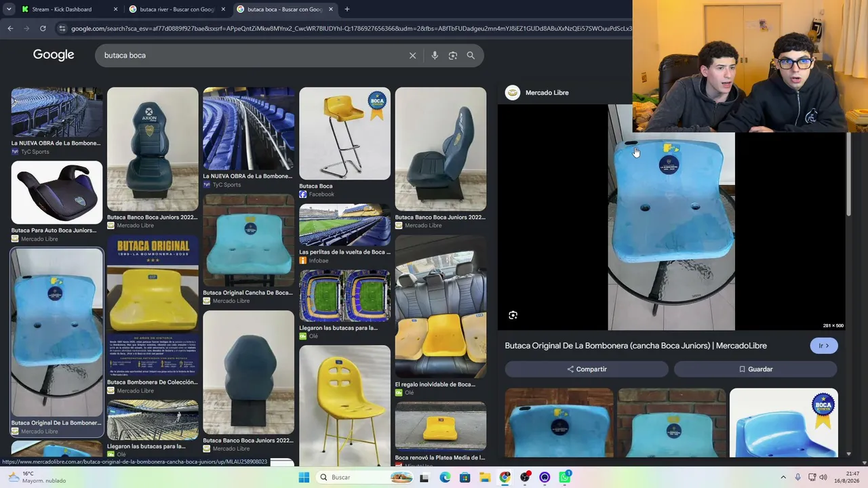View site information beside the URL
Viewport: 868px width, 488px height.
(62, 28)
